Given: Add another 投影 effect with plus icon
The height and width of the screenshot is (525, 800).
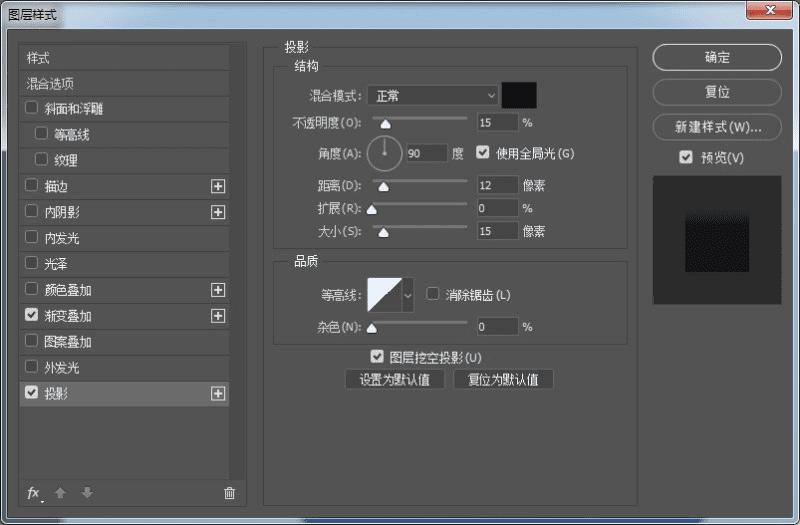Looking at the screenshot, I should click(218, 393).
